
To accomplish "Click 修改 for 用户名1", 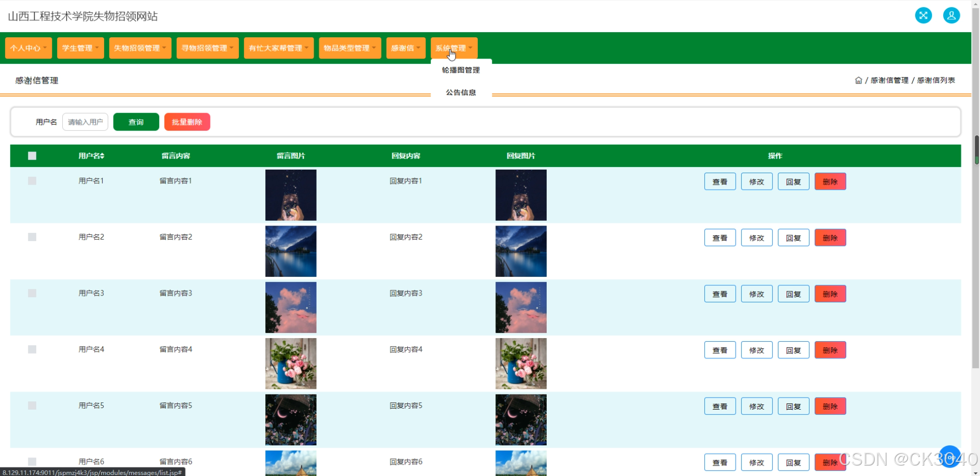I will [757, 181].
